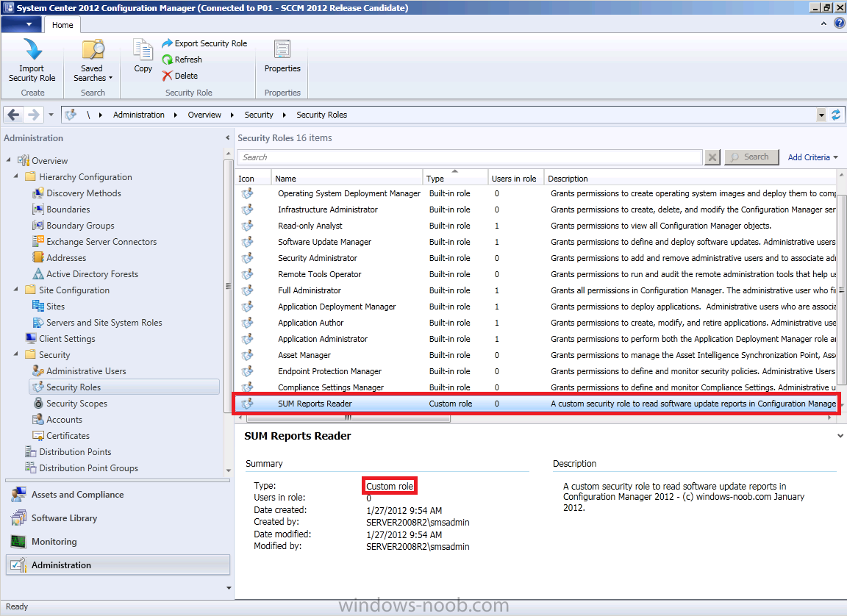The image size is (847, 616).
Task: Clear the search with the X button
Action: tap(712, 157)
